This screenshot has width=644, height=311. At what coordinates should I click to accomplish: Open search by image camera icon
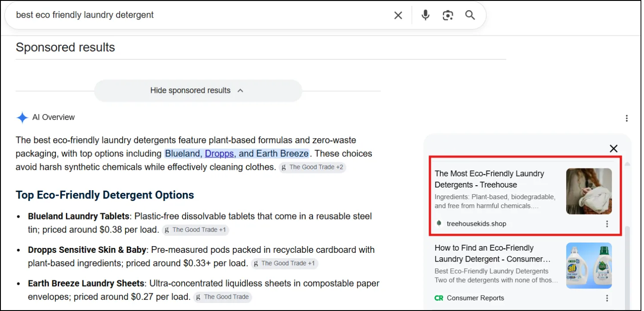coord(448,16)
